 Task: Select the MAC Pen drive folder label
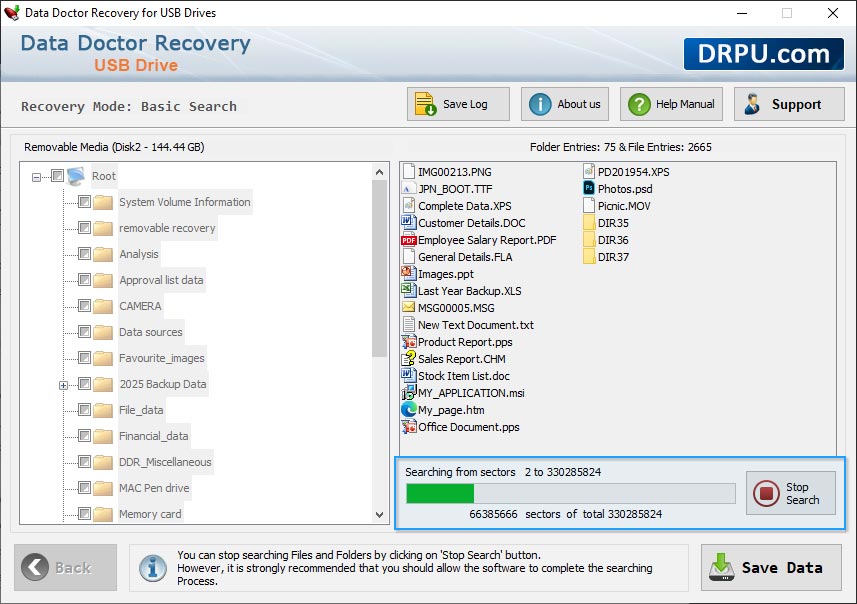(154, 488)
